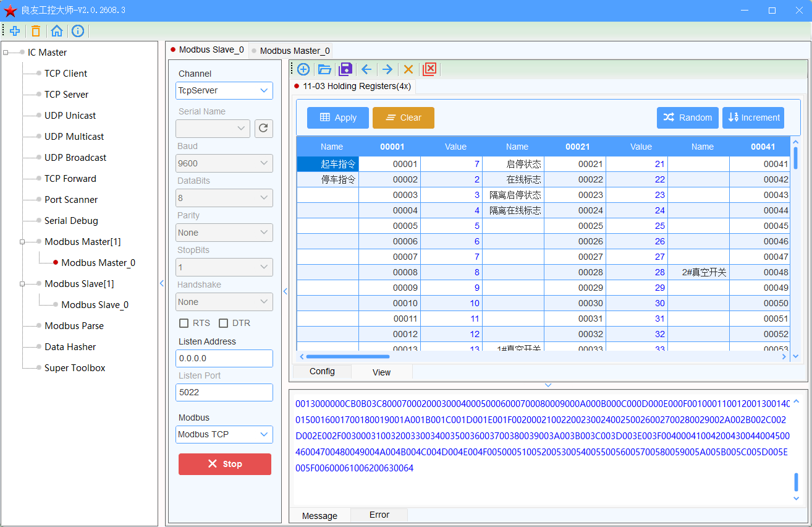Click the red boxed X close-all icon
812x527 pixels.
pyautogui.click(x=429, y=69)
